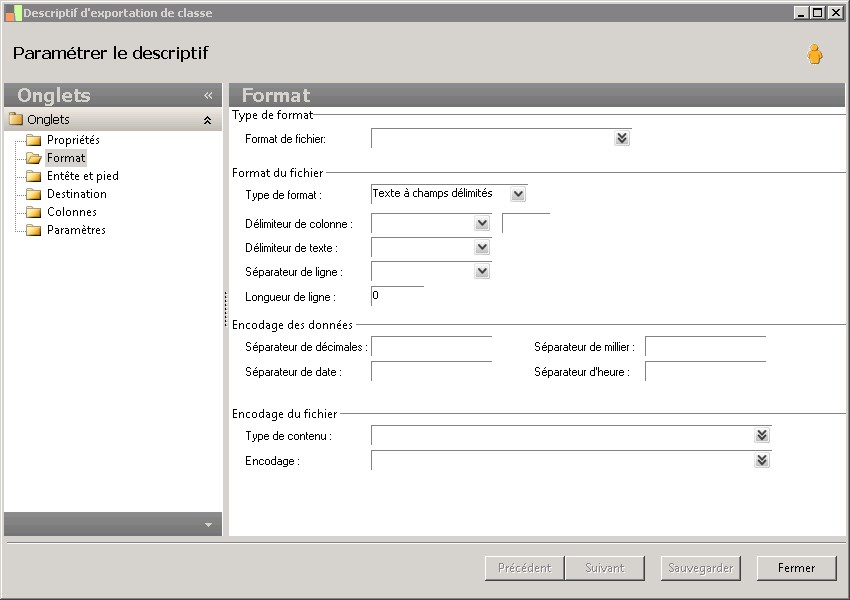The height and width of the screenshot is (600, 850).
Task: Click the Séparateur de décimales field
Action: [x=431, y=347]
